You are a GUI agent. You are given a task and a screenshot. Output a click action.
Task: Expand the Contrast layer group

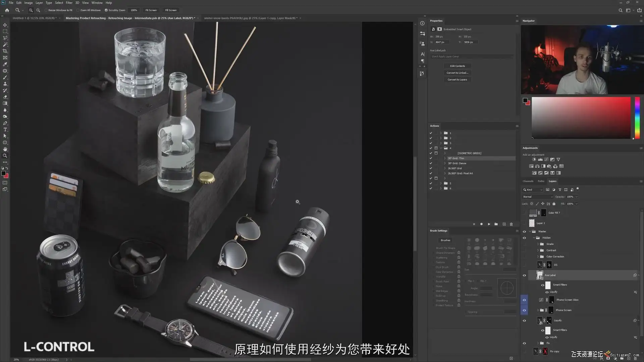538,250
